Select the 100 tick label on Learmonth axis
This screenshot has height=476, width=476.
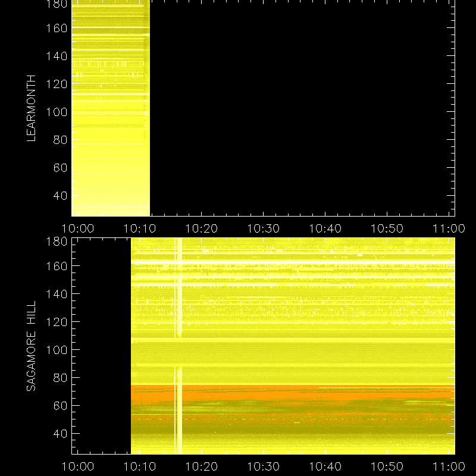(57, 112)
